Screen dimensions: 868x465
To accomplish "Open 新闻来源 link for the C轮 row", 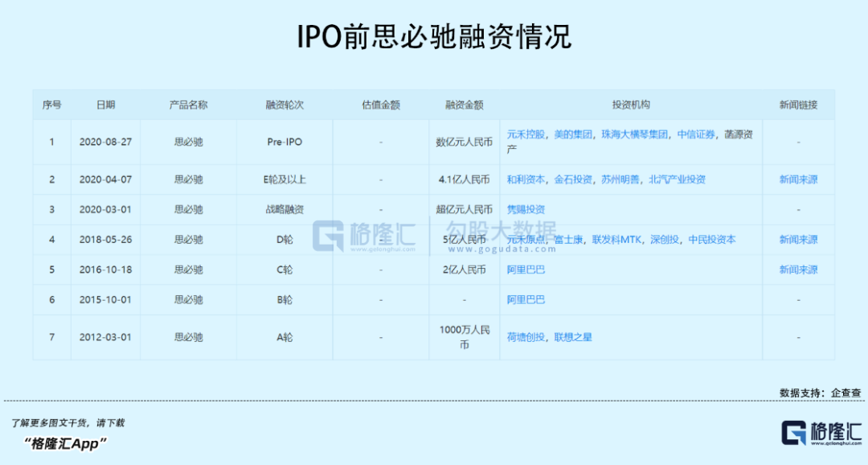I will point(798,270).
